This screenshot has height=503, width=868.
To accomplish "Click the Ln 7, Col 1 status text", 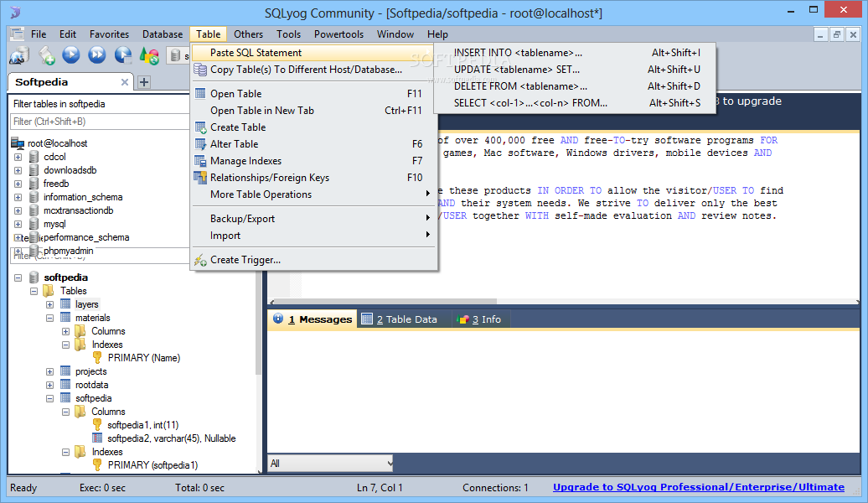I will [x=380, y=487].
